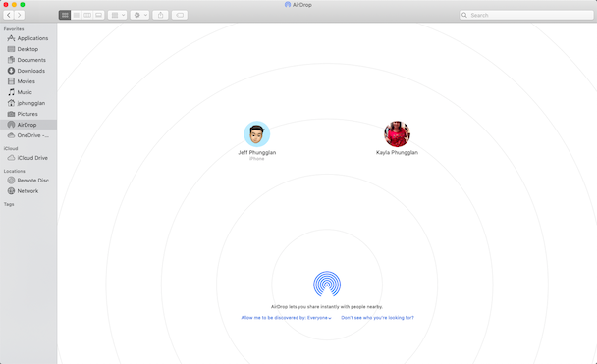Click the Network globe icon
Viewport: 597px width, 364px height.
11,191
